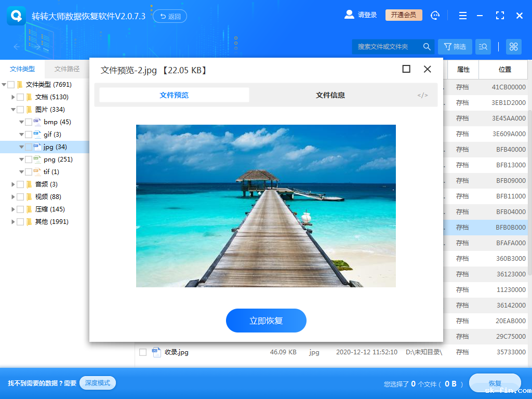Expand the 文档 (5130) tree node
Screen dimensions: 532x399
tap(13, 97)
